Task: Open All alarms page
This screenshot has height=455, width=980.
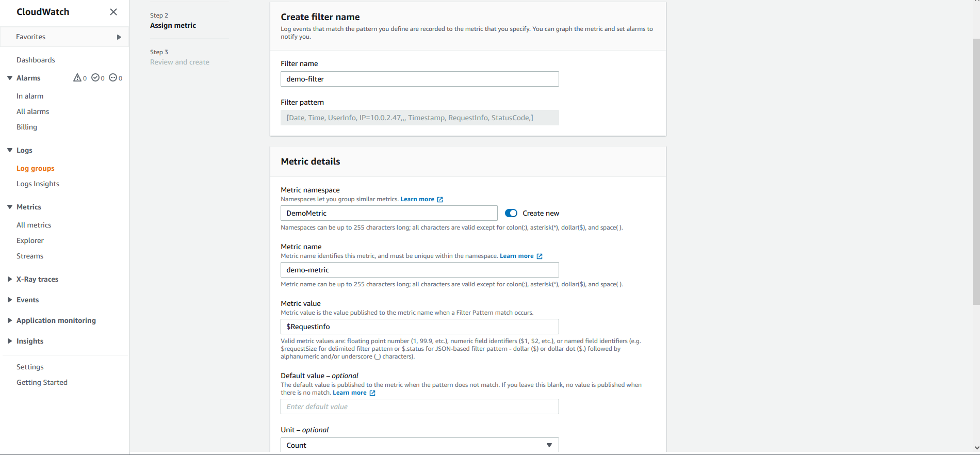Action: [32, 111]
